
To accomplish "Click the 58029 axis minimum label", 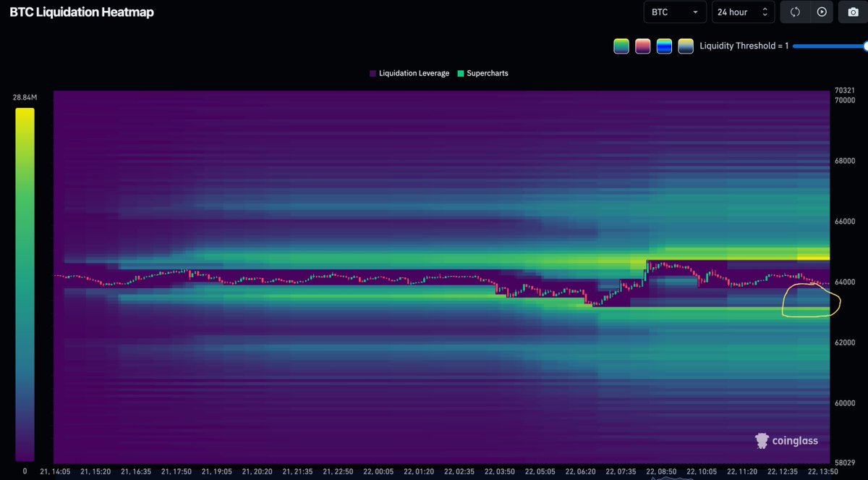I will (x=846, y=462).
